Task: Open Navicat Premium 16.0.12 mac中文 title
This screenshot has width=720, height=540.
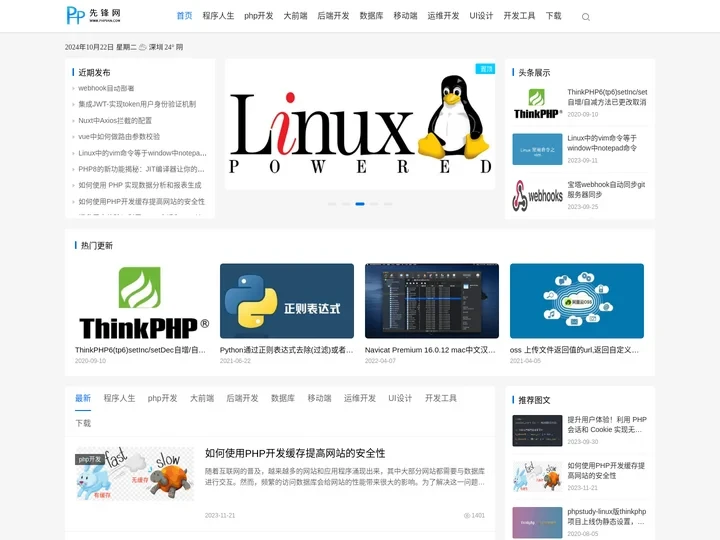Action: coord(430,350)
